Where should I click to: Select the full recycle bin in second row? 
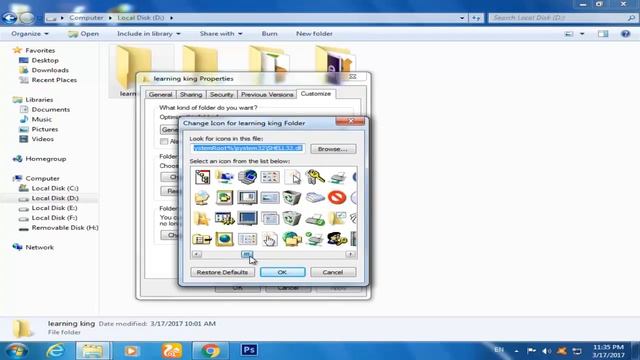pyautogui.click(x=292, y=198)
